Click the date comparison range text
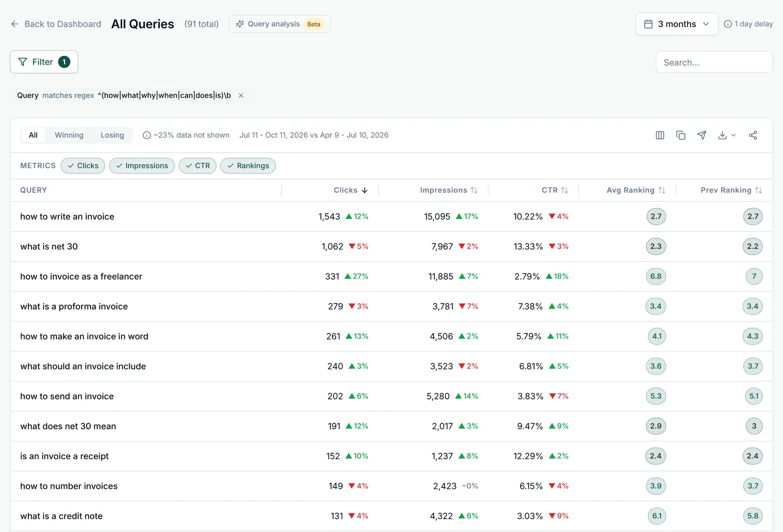 coord(314,135)
